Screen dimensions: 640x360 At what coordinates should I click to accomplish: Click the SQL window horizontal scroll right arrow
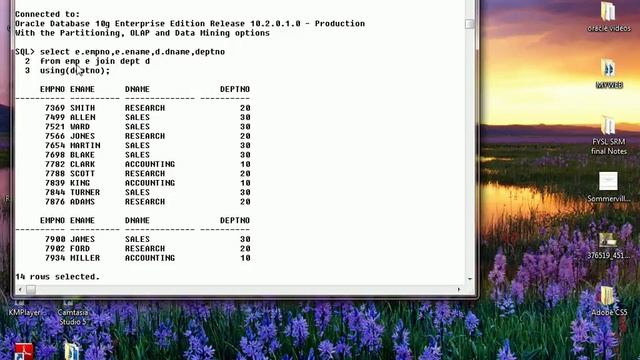459,290
